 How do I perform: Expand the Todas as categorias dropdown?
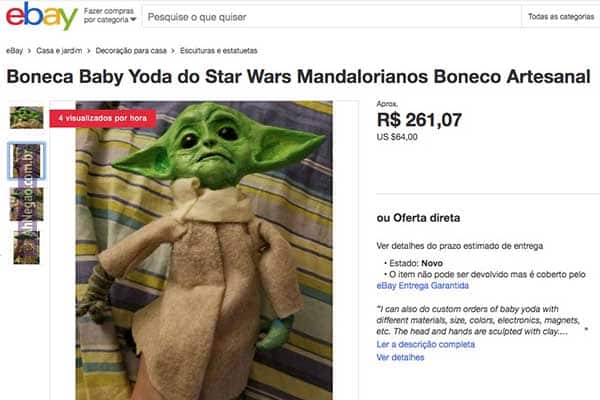(561, 16)
